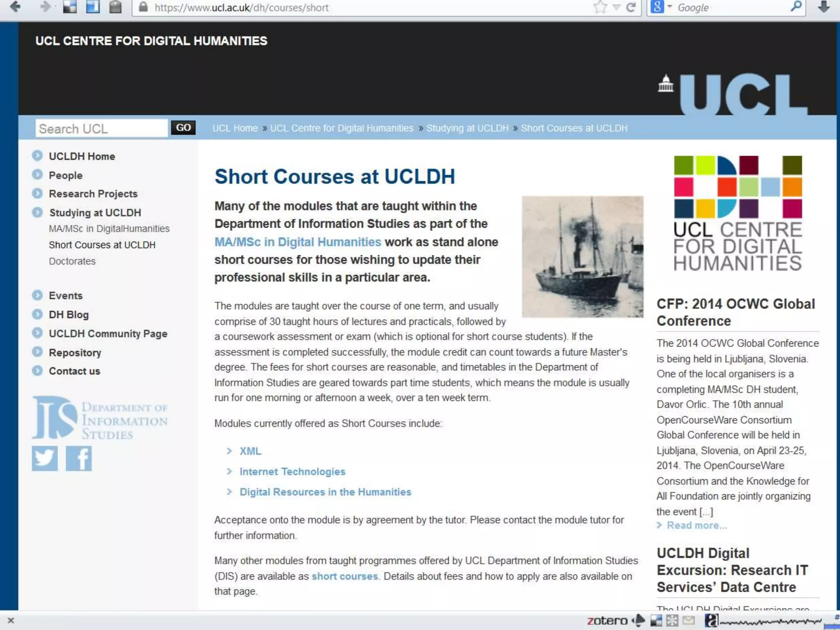Open the Internet Technologies course link
Image resolution: width=840 pixels, height=630 pixels.
(x=292, y=472)
